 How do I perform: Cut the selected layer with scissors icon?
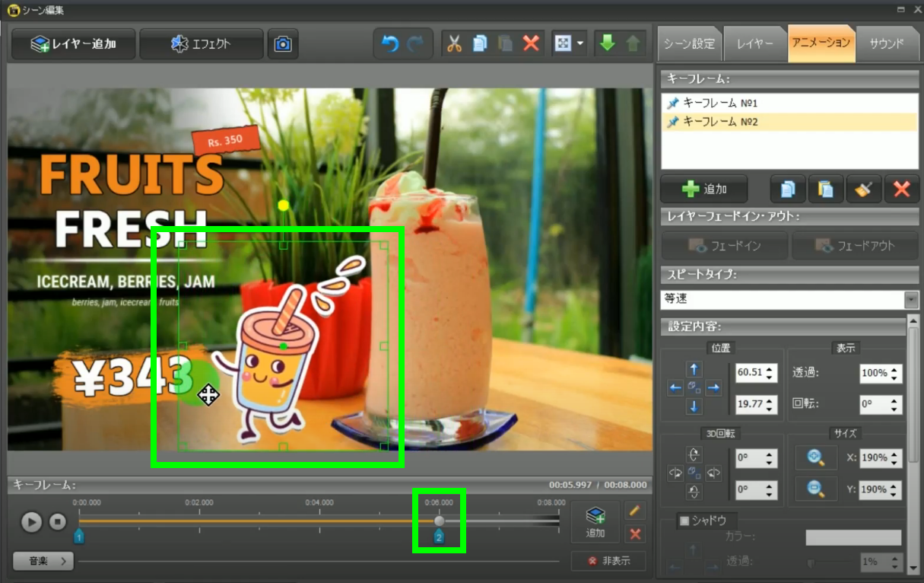(x=454, y=44)
